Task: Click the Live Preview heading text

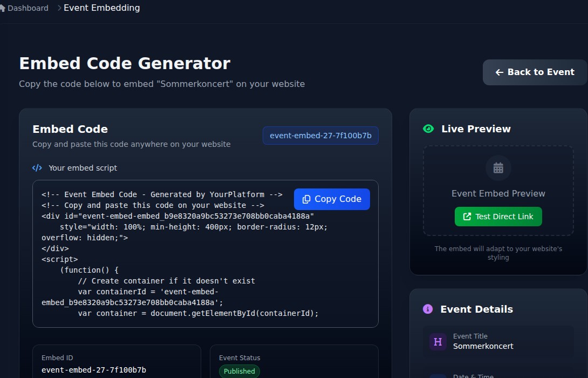Action: (x=476, y=129)
